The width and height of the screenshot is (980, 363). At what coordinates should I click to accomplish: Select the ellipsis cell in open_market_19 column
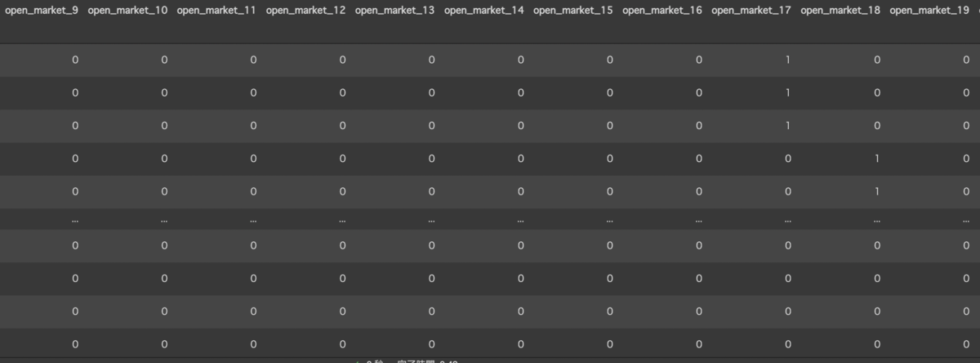click(965, 220)
